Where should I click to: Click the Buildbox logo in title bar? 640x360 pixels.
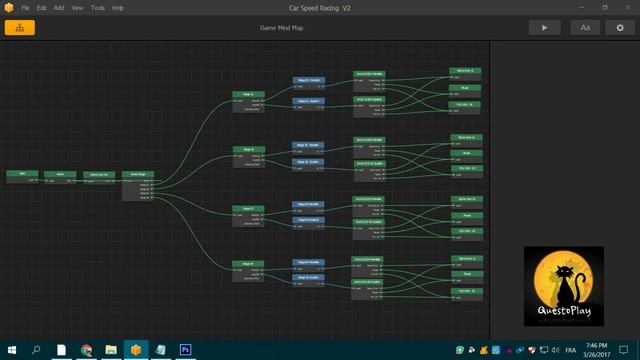[x=9, y=7]
